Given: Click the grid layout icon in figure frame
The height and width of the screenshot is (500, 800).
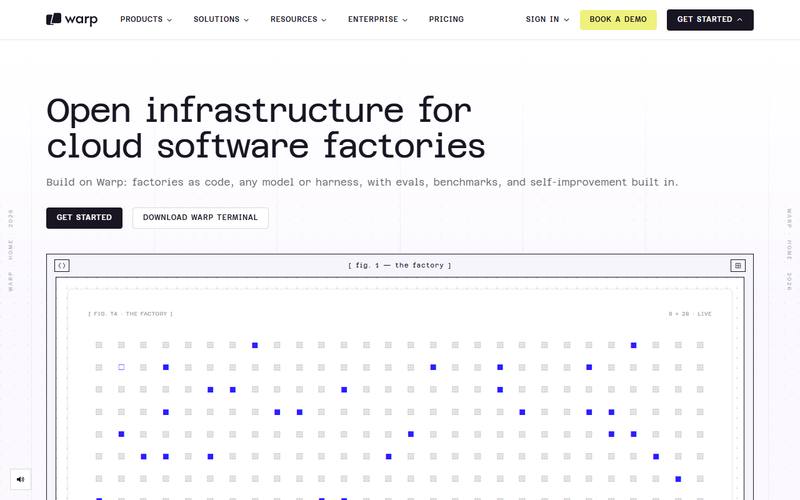Looking at the screenshot, I should tap(738, 265).
